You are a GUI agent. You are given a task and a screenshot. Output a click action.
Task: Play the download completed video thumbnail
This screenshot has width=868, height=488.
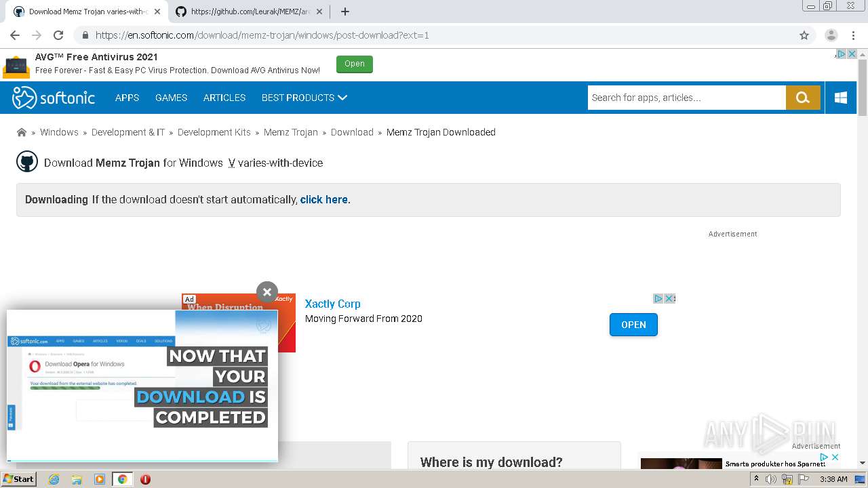click(142, 386)
